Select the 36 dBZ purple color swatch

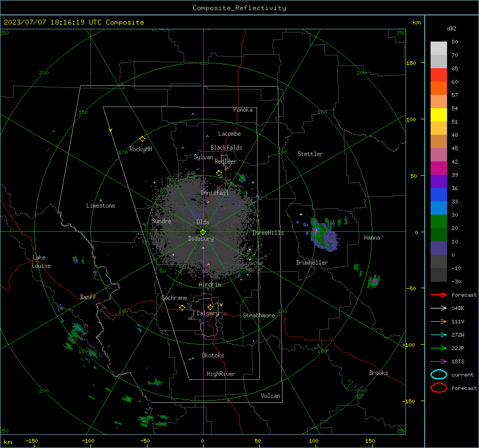click(x=439, y=181)
